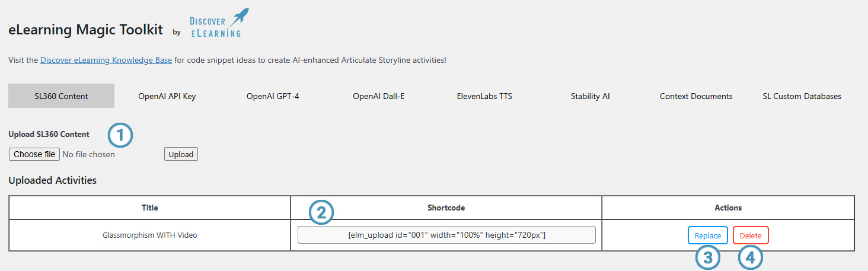Screen dimensions: 868x271
Task: Click the numbered marker 2 circle
Action: click(x=321, y=213)
